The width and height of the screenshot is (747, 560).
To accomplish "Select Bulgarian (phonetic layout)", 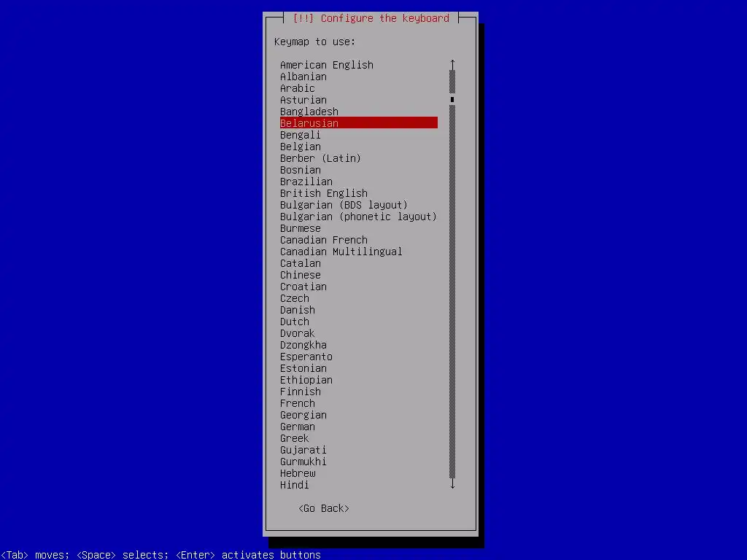I will point(359,217).
